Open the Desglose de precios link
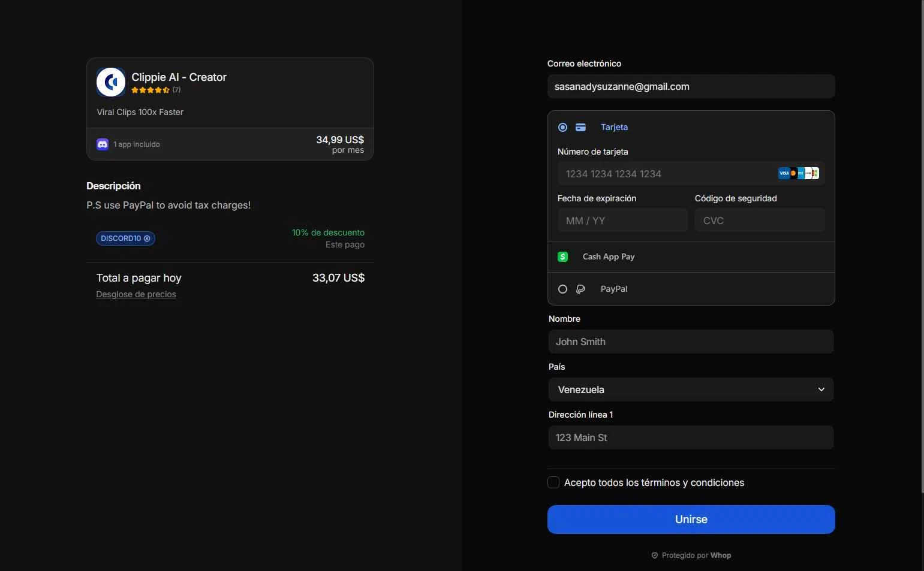This screenshot has width=924, height=571. (136, 294)
